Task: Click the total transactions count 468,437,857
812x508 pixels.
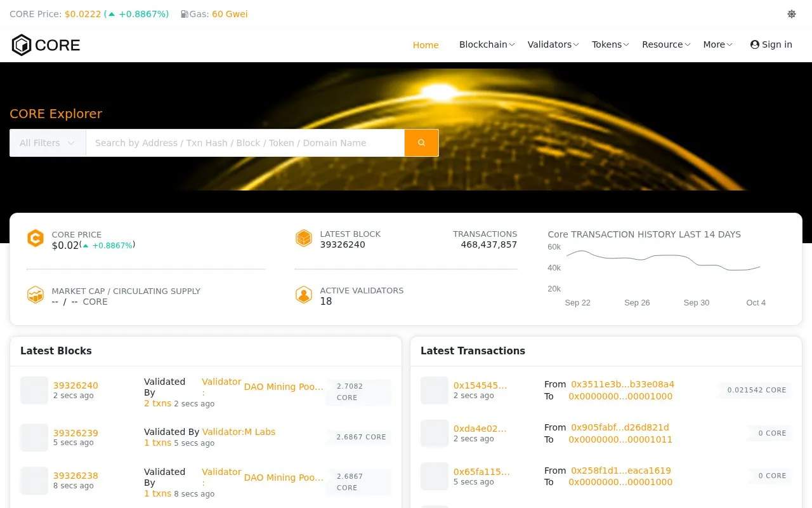Action: (x=489, y=244)
